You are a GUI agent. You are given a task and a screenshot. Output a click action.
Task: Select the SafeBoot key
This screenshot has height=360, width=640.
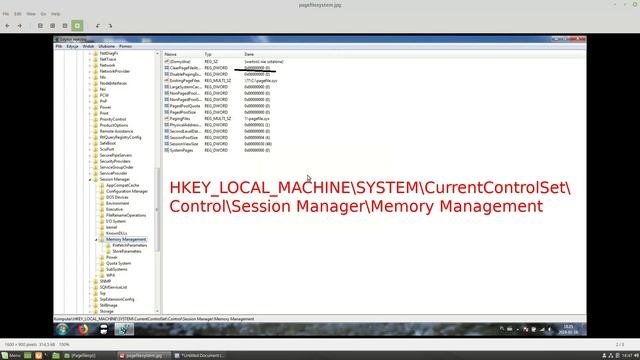[x=108, y=143]
